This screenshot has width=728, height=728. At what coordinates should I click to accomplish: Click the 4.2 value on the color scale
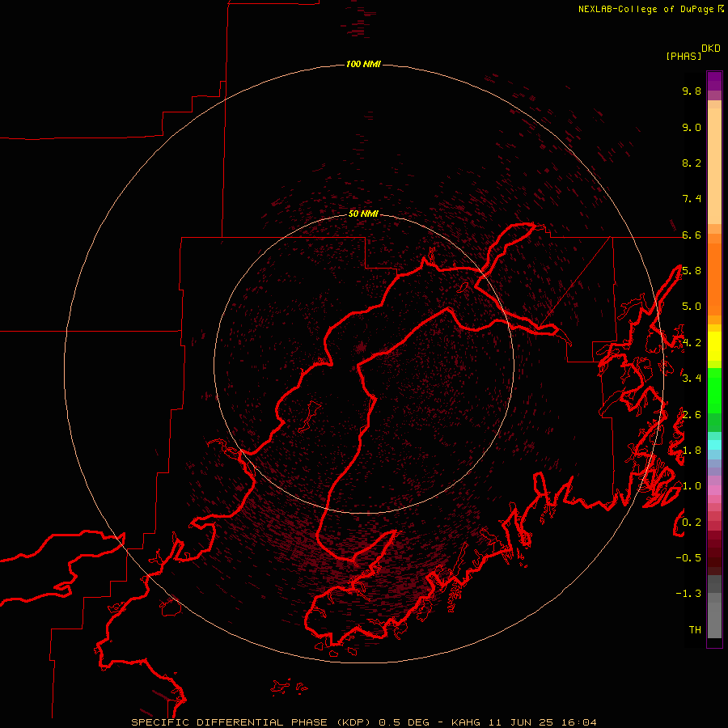click(692, 343)
